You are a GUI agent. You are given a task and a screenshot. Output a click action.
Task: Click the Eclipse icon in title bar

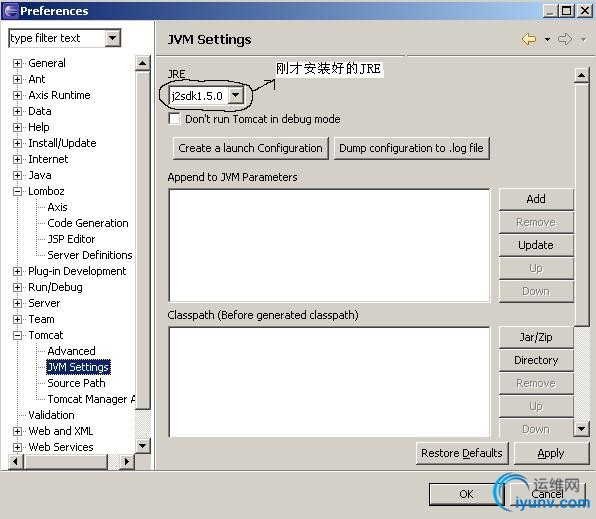(x=10, y=11)
